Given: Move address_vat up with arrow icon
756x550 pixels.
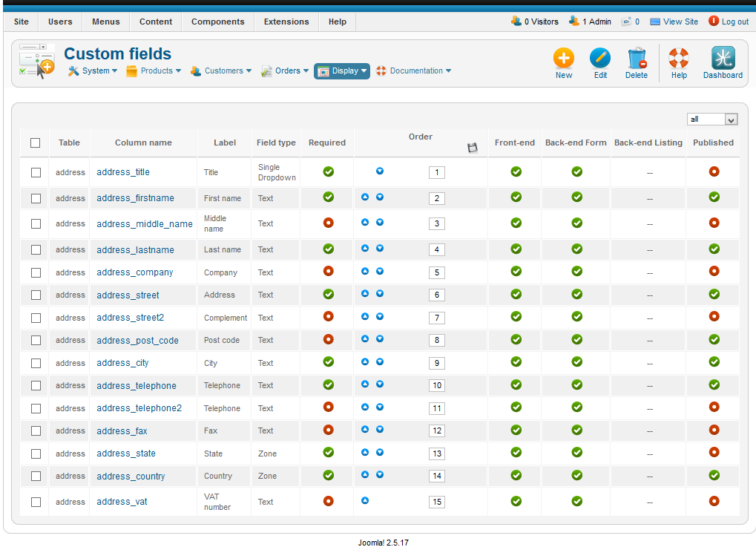Looking at the screenshot, I should [x=365, y=501].
